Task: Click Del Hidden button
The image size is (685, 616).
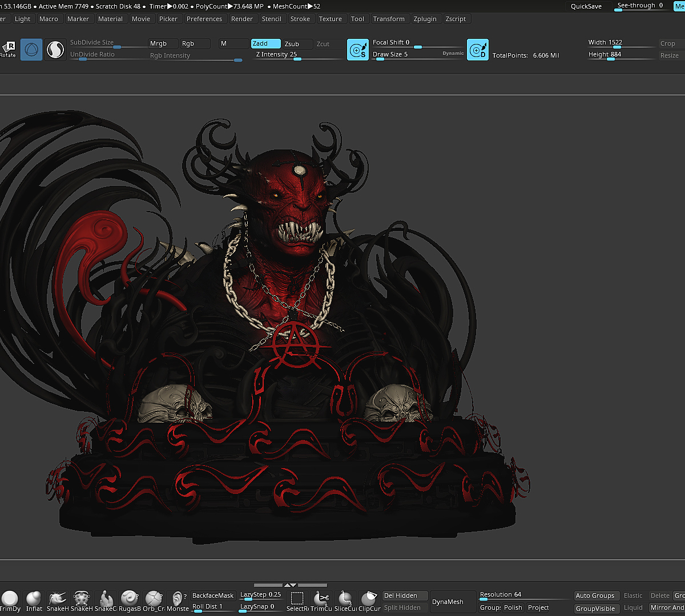Action: (x=405, y=595)
